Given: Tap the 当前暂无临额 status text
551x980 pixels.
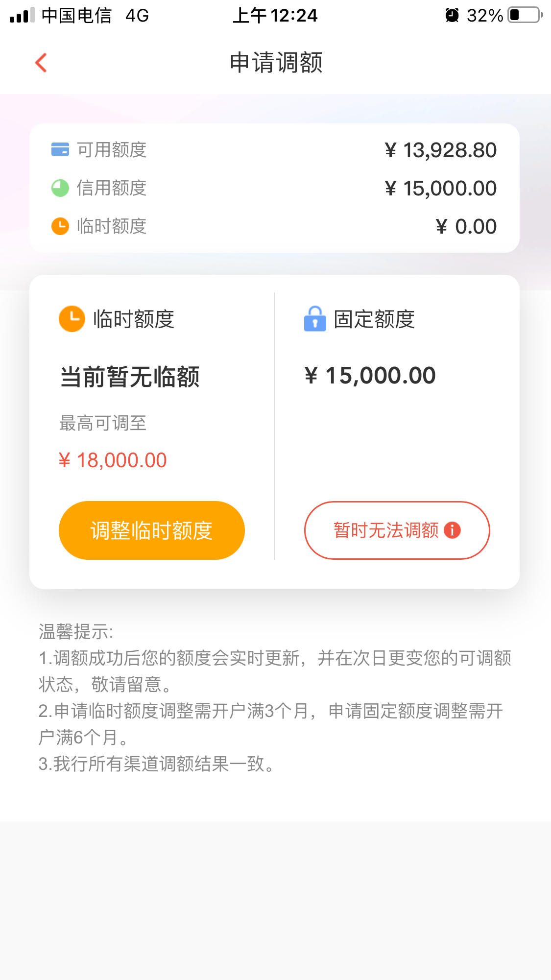Looking at the screenshot, I should click(x=130, y=377).
